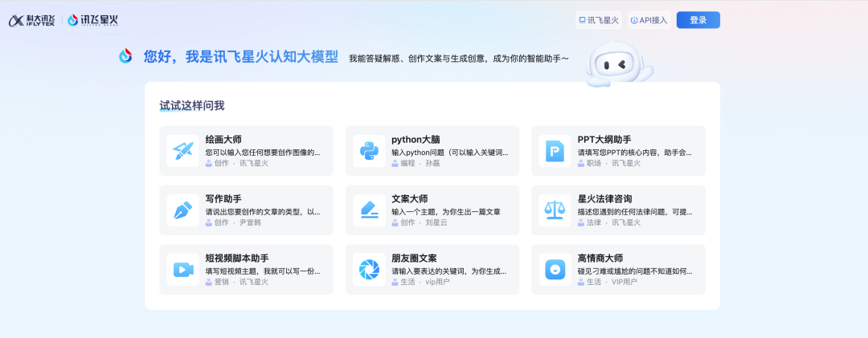Click '职场 · 讯飞星火' author line
Screen dimensions: 868x338
[x=609, y=163]
